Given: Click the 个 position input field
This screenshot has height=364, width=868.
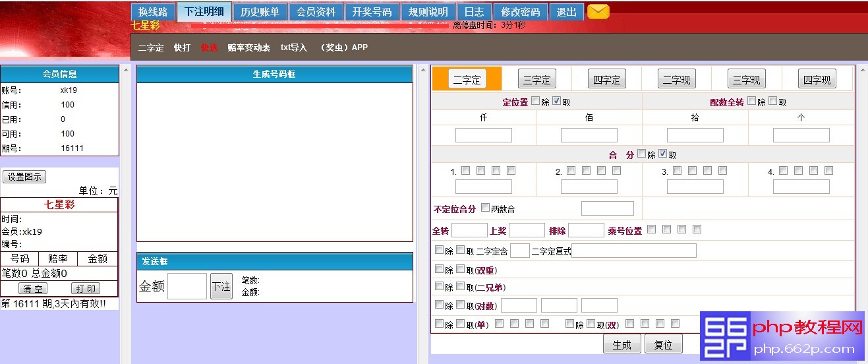Looking at the screenshot, I should click(801, 135).
